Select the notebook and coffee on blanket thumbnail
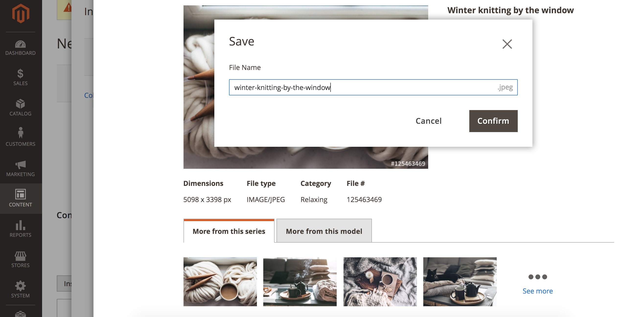Viewport: 644px width, 317px height. [380, 282]
